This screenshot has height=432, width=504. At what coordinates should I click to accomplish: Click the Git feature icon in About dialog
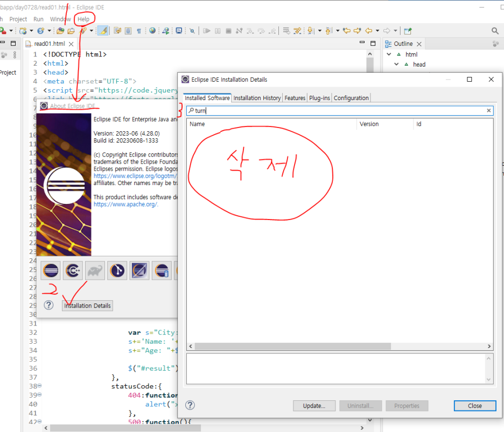pos(117,271)
